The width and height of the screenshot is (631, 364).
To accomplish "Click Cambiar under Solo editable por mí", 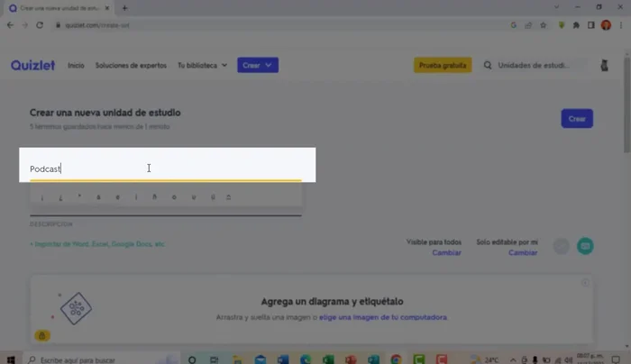I will 523,252.
